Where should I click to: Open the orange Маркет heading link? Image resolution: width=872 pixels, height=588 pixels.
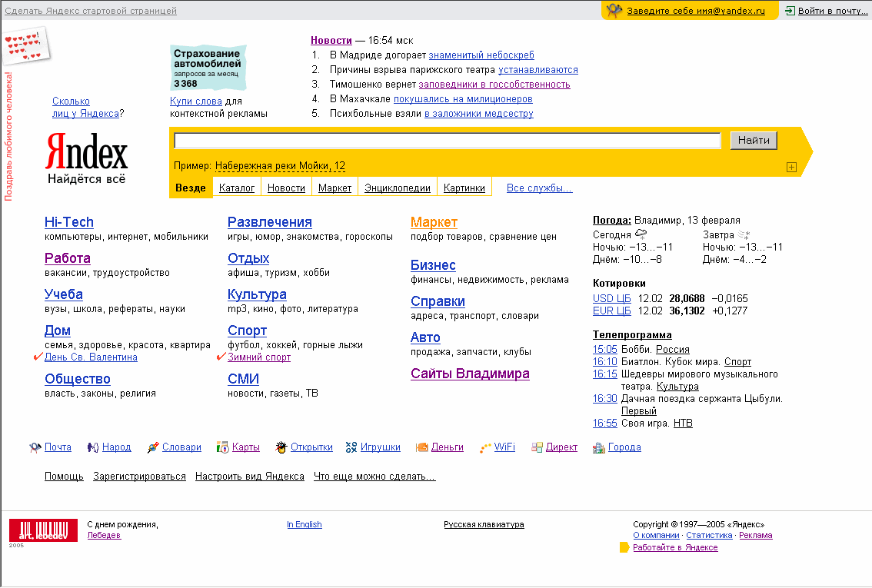coord(434,222)
